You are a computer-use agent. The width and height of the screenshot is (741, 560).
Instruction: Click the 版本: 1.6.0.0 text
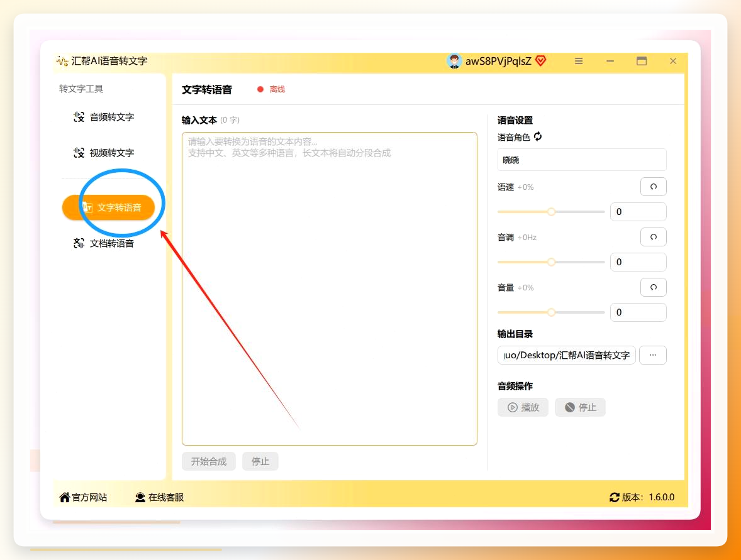[648, 497]
